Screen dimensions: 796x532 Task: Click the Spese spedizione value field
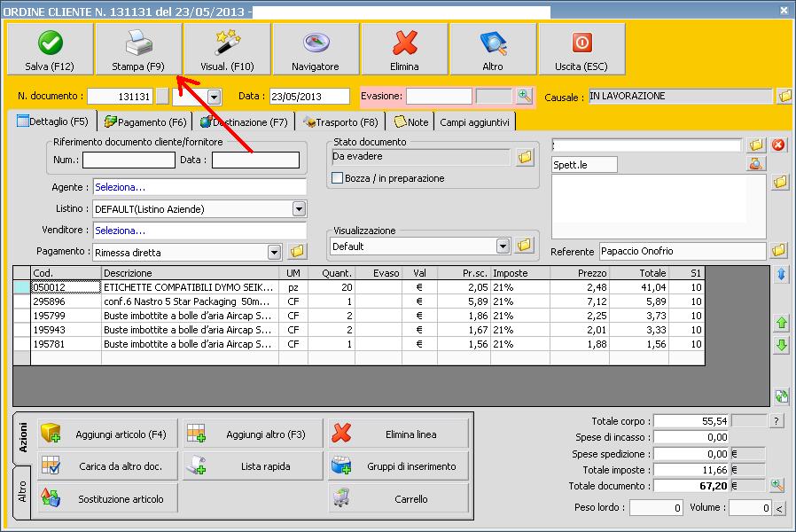(691, 453)
